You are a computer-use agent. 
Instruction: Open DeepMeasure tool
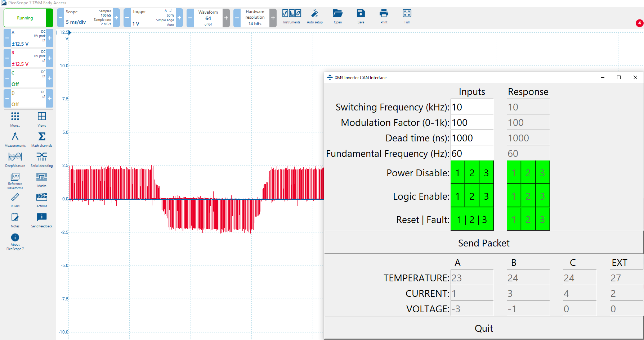click(x=15, y=160)
